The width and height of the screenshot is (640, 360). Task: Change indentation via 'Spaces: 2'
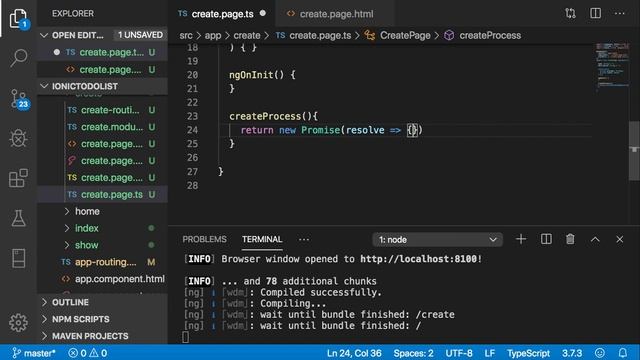tap(413, 353)
